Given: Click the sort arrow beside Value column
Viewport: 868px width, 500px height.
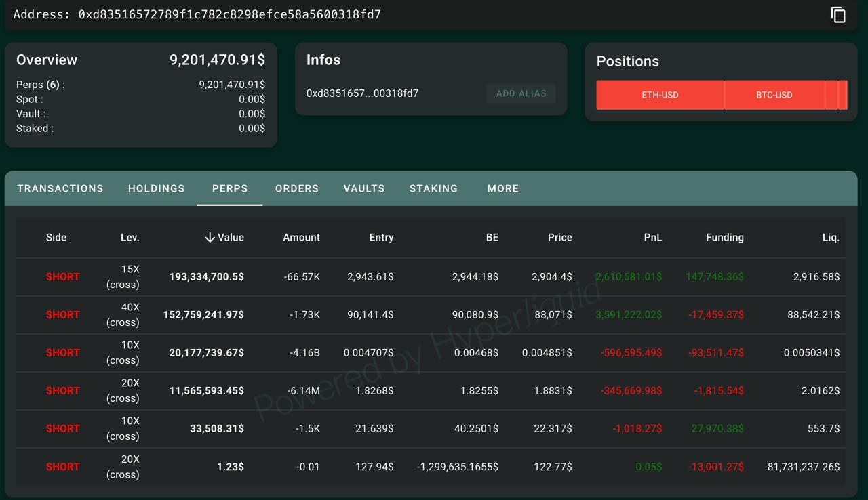Looking at the screenshot, I should (210, 238).
